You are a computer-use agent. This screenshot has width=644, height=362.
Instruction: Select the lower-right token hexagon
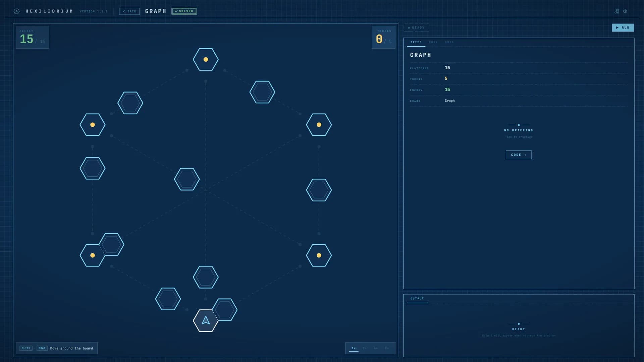pyautogui.click(x=319, y=255)
